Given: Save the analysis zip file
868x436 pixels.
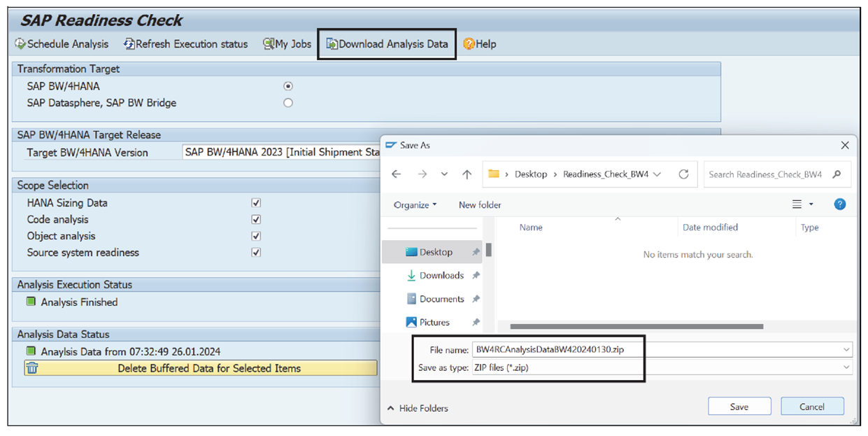Looking at the screenshot, I should click(739, 406).
